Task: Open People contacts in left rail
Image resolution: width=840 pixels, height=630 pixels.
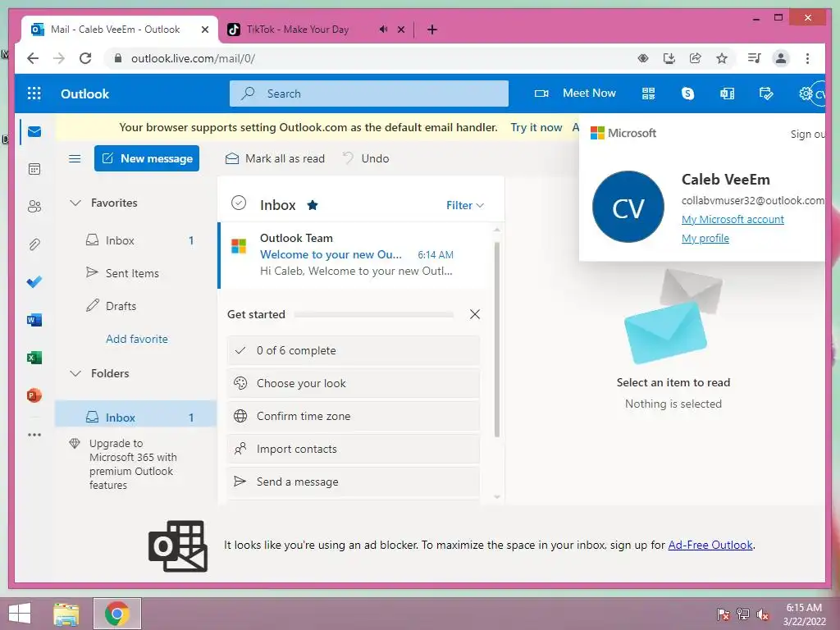Action: (x=34, y=206)
